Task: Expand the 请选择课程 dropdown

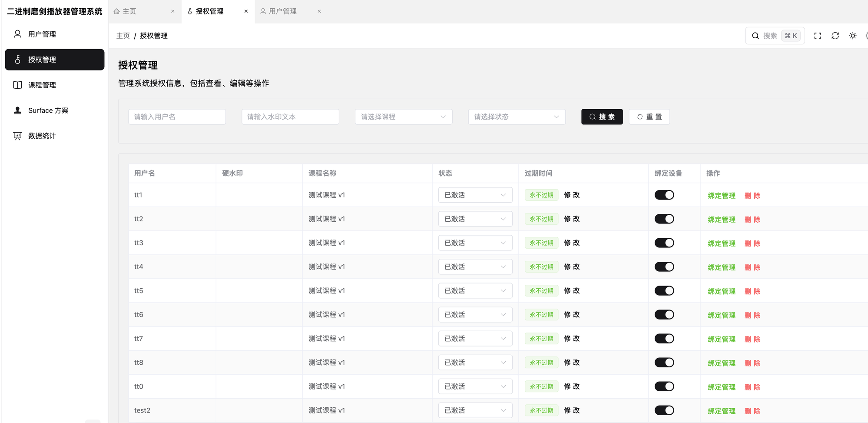Action: 403,117
